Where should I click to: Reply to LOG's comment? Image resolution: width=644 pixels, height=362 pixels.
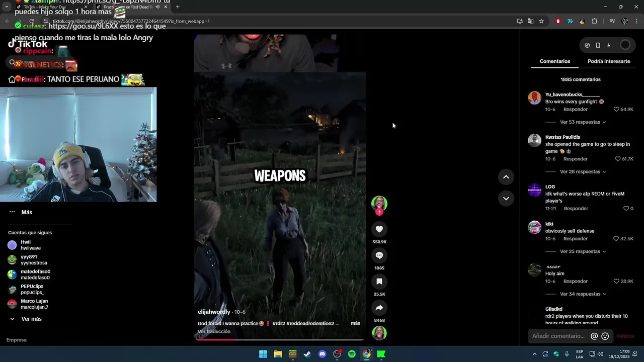point(576,209)
